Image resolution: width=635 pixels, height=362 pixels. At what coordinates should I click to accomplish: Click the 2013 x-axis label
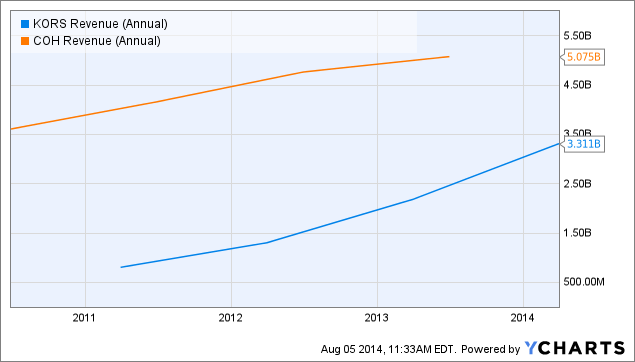pos(377,318)
